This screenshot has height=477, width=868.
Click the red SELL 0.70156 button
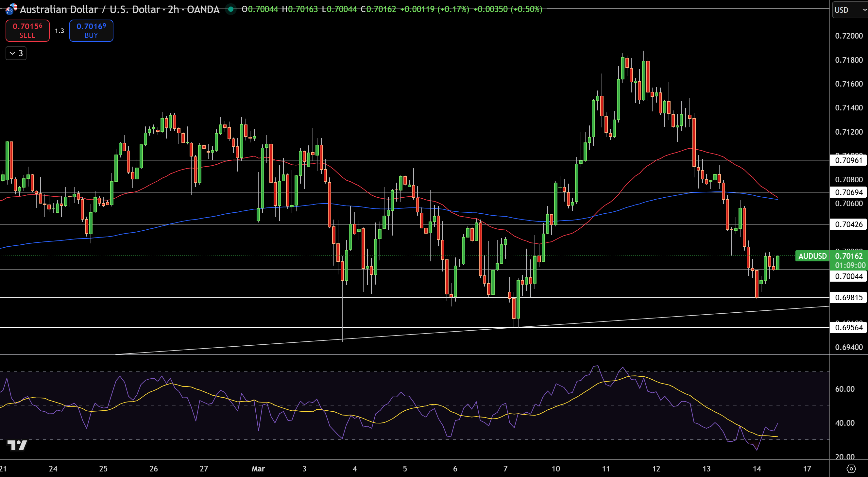click(28, 31)
